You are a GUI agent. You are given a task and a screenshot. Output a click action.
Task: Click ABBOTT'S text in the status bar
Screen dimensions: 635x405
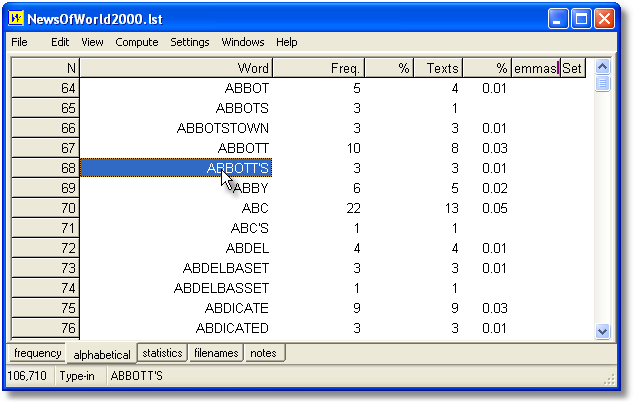[136, 376]
